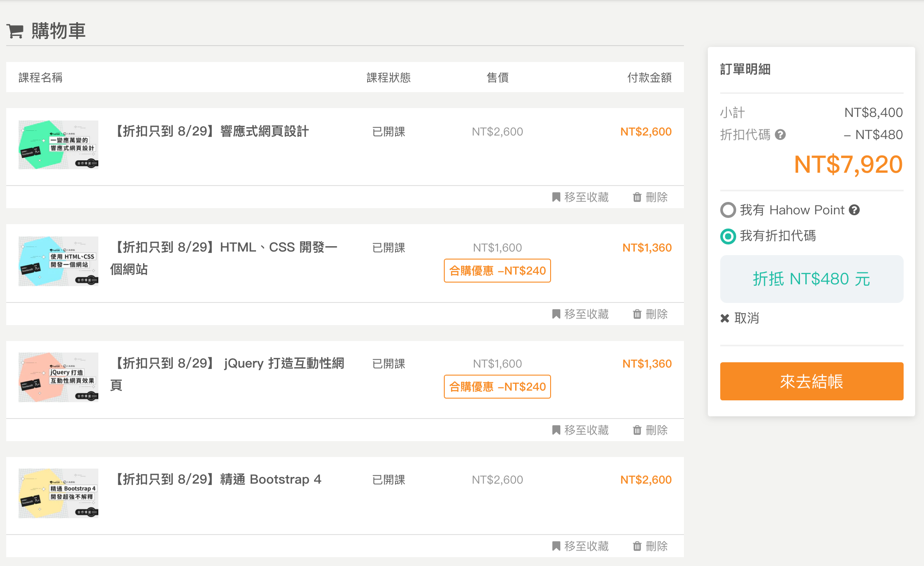Image resolution: width=924 pixels, height=566 pixels.
Task: Open 響應式網頁設計 course title link
Action: (x=212, y=132)
